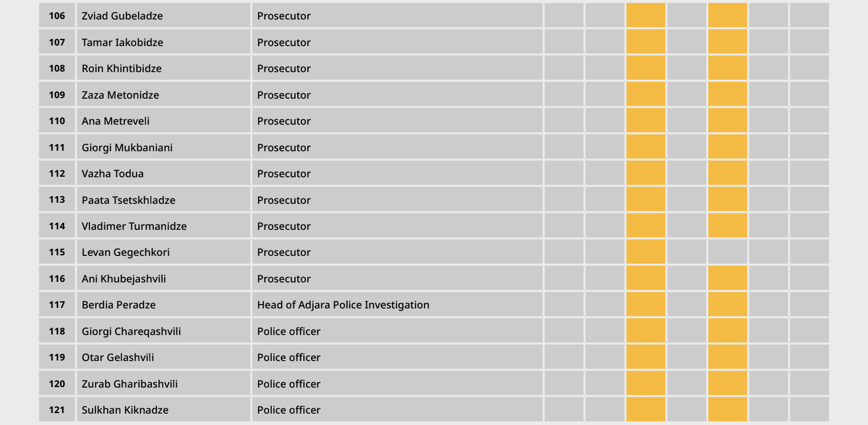Click Vladimer Turmanidze's Prosecutor title
The width and height of the screenshot is (868, 425).
(x=284, y=226)
